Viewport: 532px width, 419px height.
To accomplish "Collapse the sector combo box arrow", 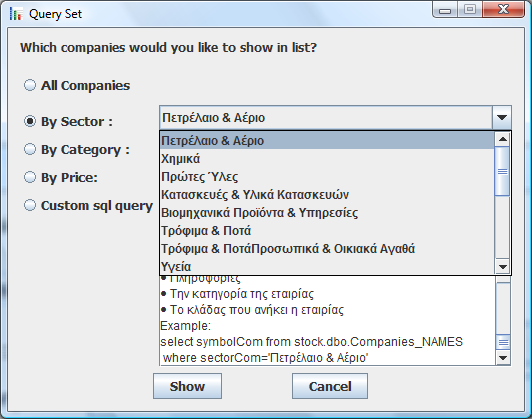I will [x=501, y=118].
